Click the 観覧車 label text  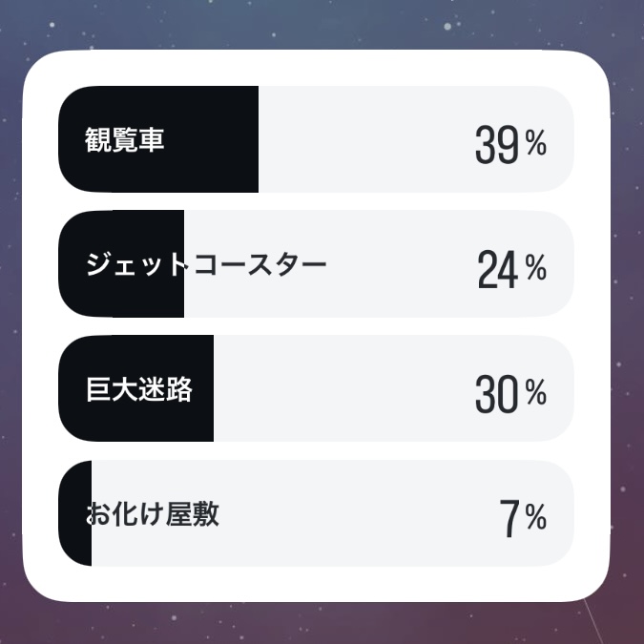pyautogui.click(x=124, y=139)
